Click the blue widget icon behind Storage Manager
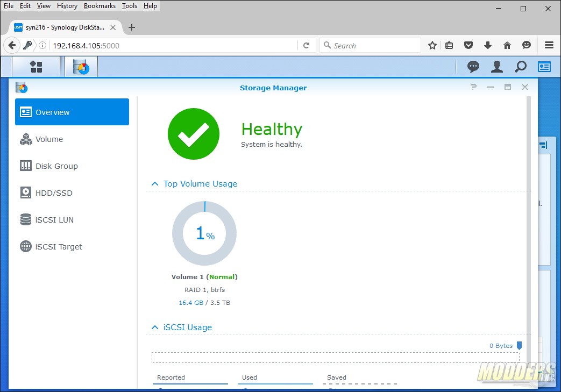The height and width of the screenshot is (392, 561). [x=544, y=145]
